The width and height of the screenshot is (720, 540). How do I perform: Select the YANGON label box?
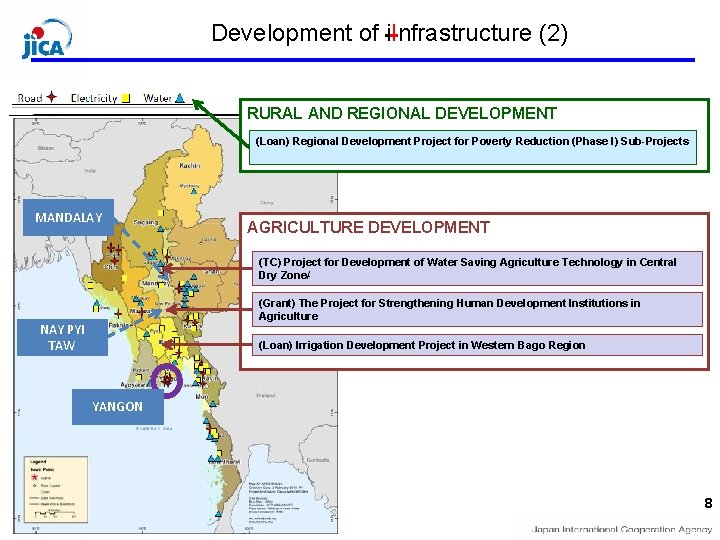pyautogui.click(x=118, y=407)
